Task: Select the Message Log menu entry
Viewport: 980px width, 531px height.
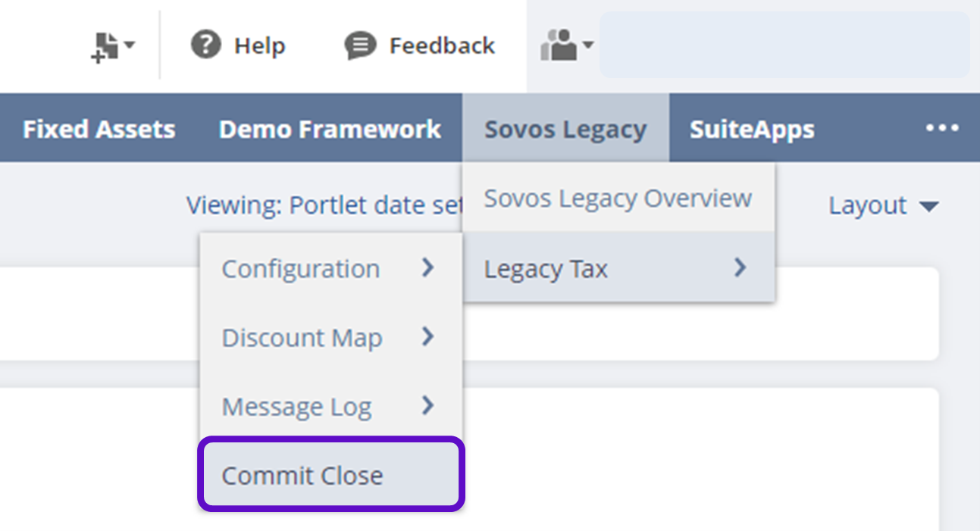Action: (x=296, y=407)
